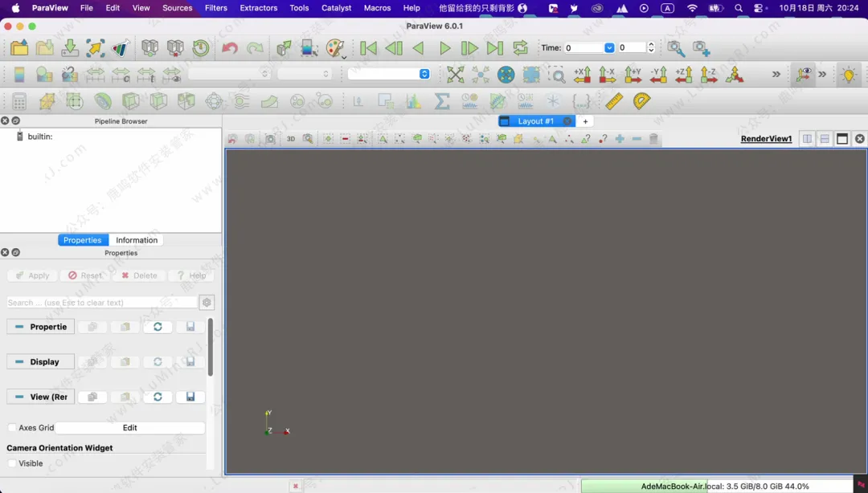Collapse the Display section

(x=40, y=362)
